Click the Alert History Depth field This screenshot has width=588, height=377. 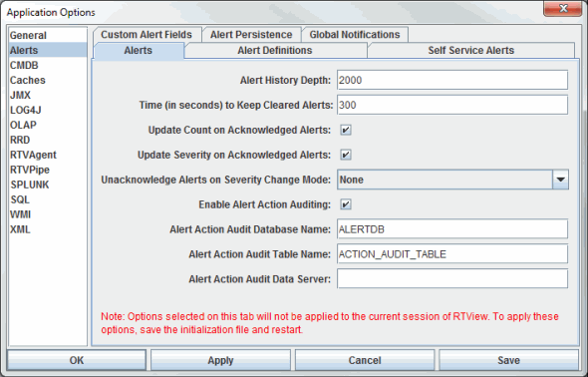[452, 80]
